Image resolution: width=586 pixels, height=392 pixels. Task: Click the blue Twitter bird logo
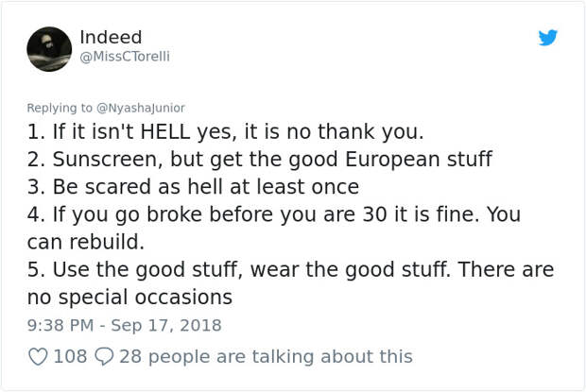(x=548, y=38)
